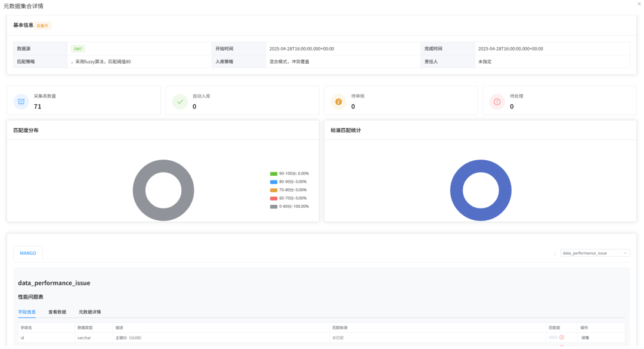
Task: Click the 数据类型 column header
Action: click(x=85, y=328)
